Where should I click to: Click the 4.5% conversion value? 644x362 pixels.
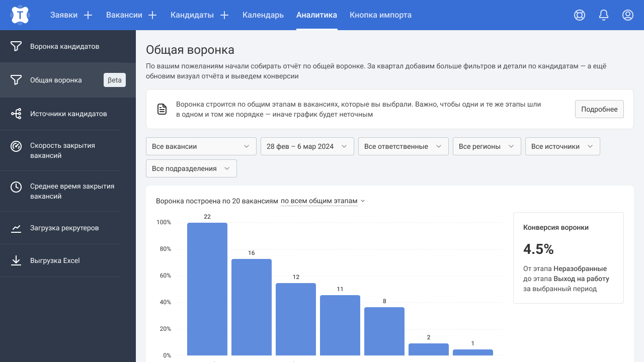(538, 249)
